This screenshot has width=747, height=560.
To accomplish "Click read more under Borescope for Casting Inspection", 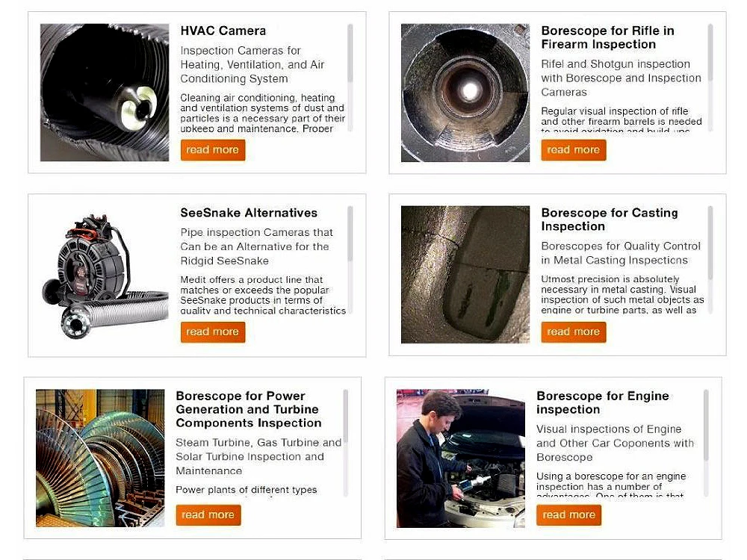I will 573,332.
